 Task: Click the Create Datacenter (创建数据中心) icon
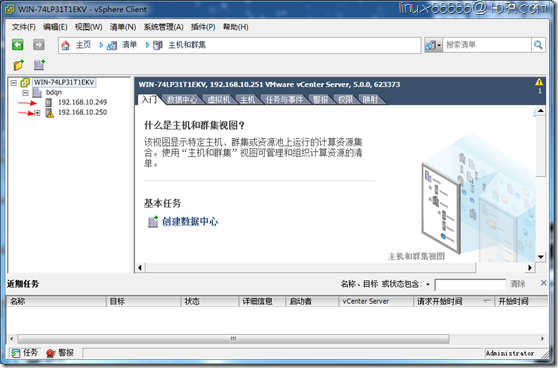(153, 222)
